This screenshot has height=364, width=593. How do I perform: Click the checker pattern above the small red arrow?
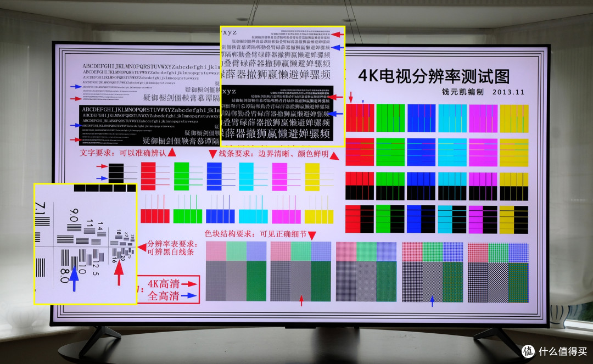tap(301, 272)
